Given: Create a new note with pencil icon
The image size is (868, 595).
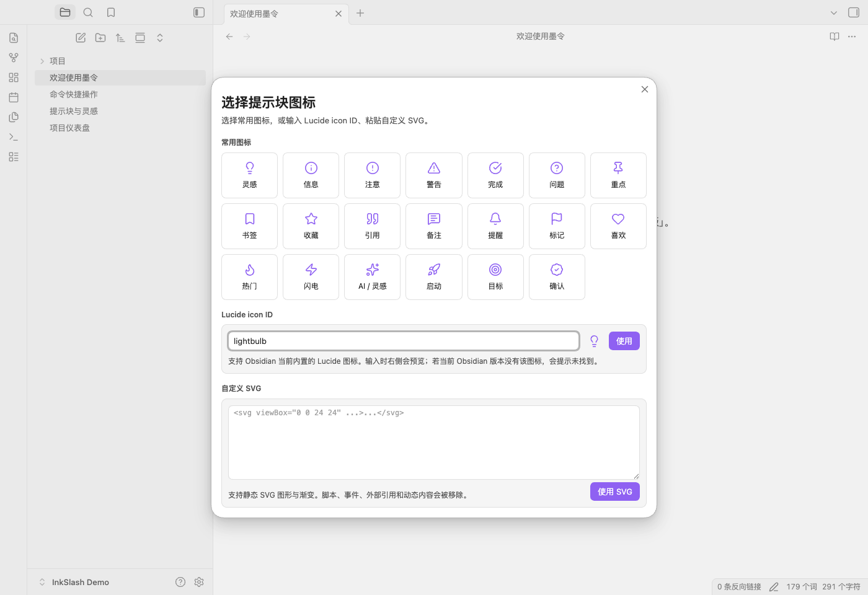Looking at the screenshot, I should tap(81, 38).
